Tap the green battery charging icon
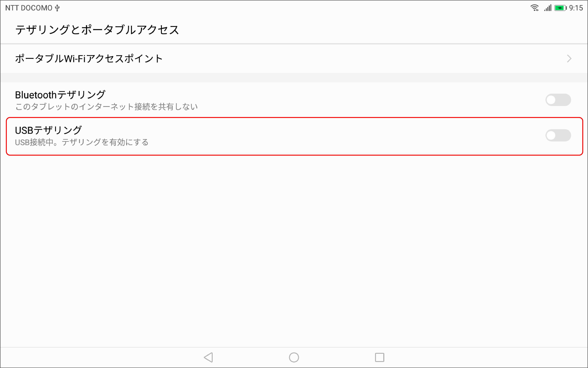 click(560, 8)
